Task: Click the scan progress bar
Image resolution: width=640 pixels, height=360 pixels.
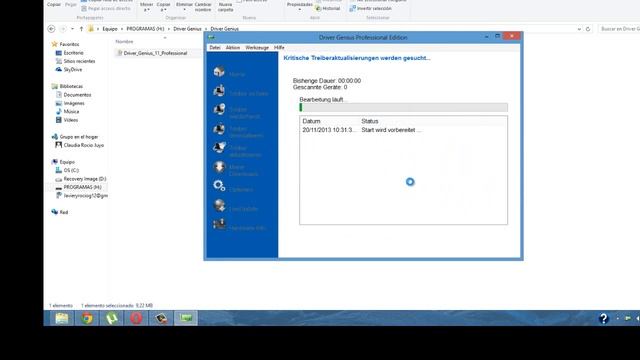Action: click(403, 107)
